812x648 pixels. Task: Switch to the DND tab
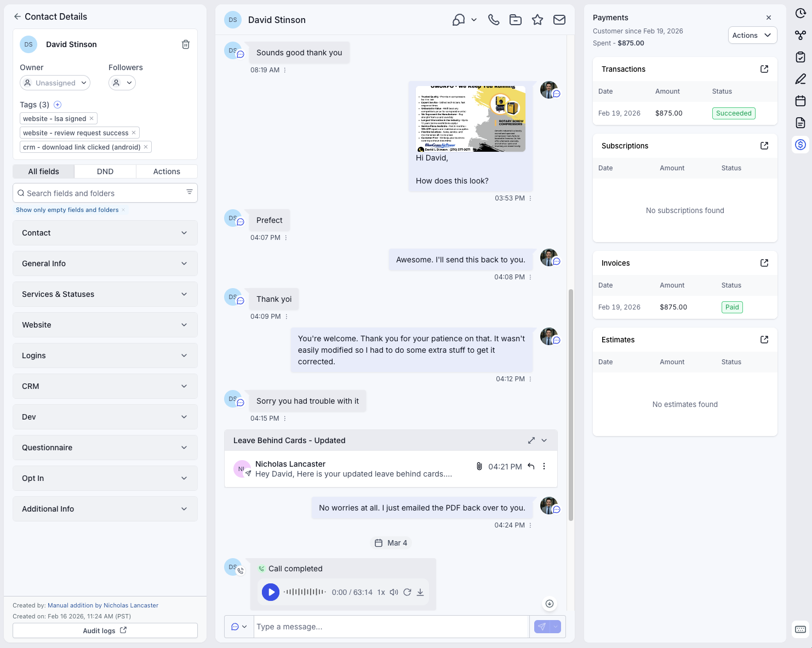(x=105, y=171)
